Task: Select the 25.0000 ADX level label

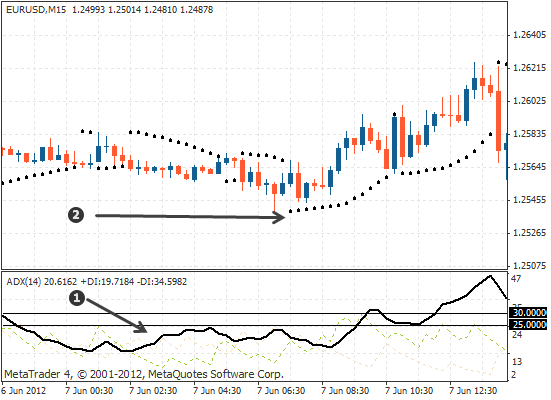Action: 529,324
